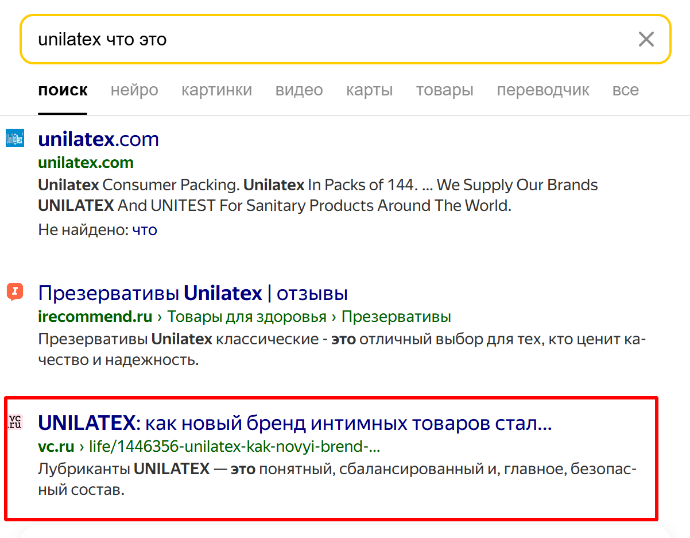Open the 'все' services tab
The width and height of the screenshot is (690, 538).
coord(625,90)
